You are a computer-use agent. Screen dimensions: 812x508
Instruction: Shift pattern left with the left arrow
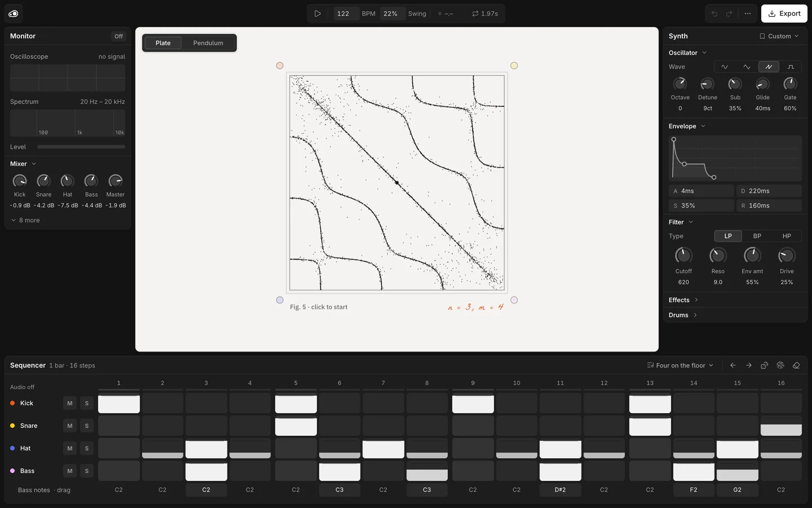733,365
